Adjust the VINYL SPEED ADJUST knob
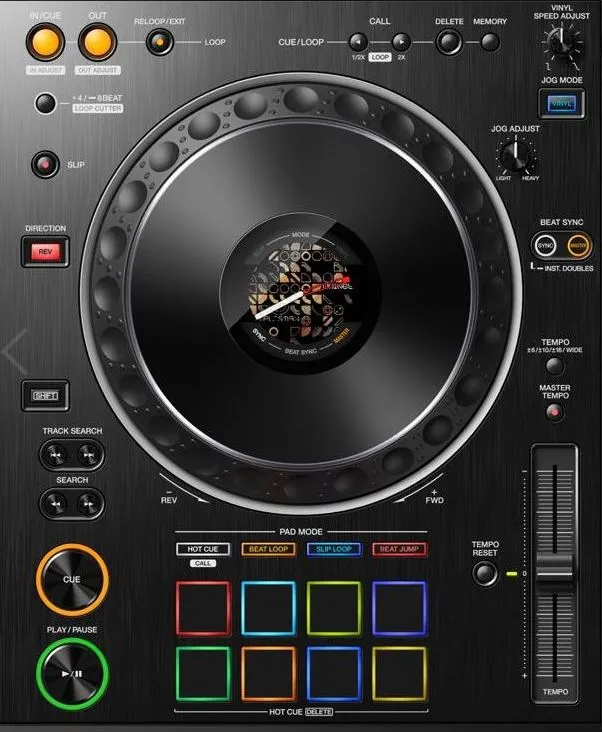 [x=562, y=43]
